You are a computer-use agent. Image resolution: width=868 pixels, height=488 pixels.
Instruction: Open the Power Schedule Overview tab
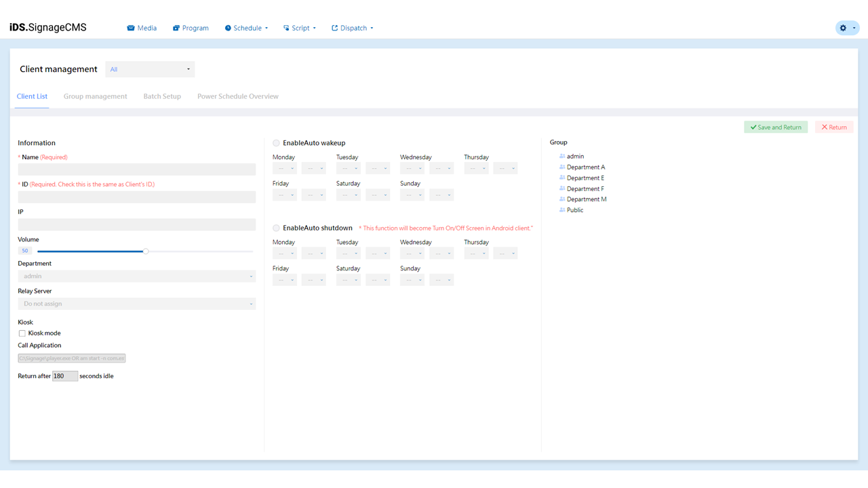coord(237,96)
